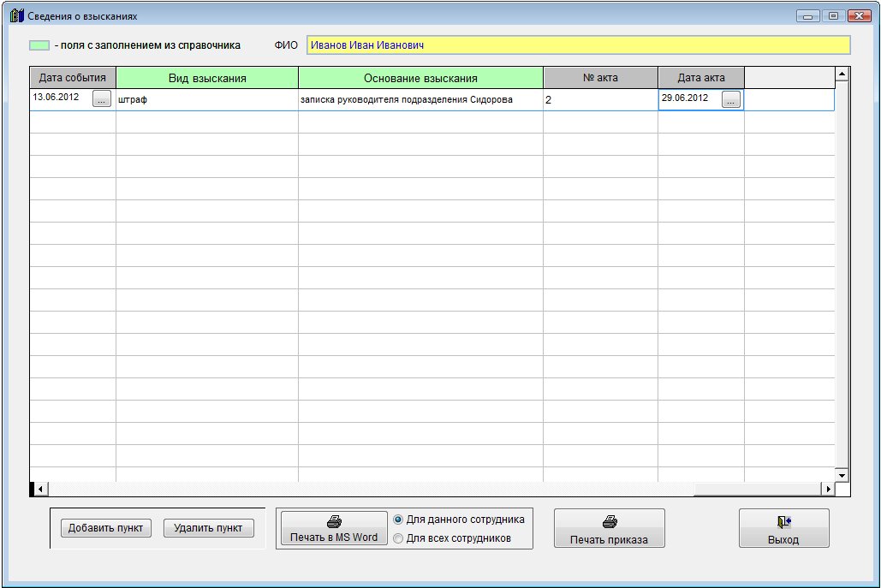Open date picker for Дата события 13.06.2012
Screen dimensions: 881x588
pyautogui.click(x=102, y=98)
